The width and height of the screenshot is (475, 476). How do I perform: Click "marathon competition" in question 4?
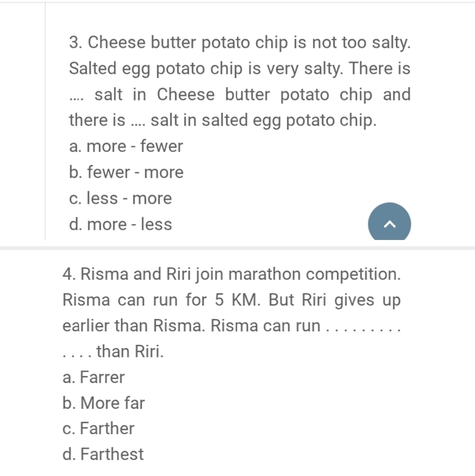314,274
